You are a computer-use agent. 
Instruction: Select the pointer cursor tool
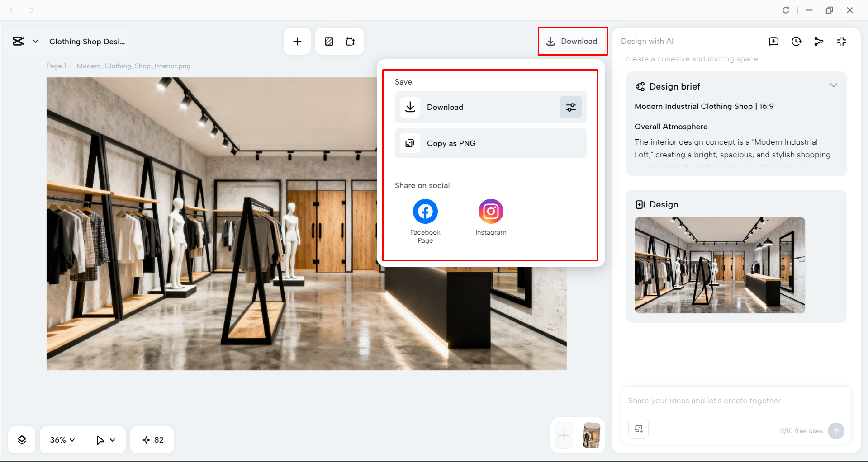click(x=100, y=440)
